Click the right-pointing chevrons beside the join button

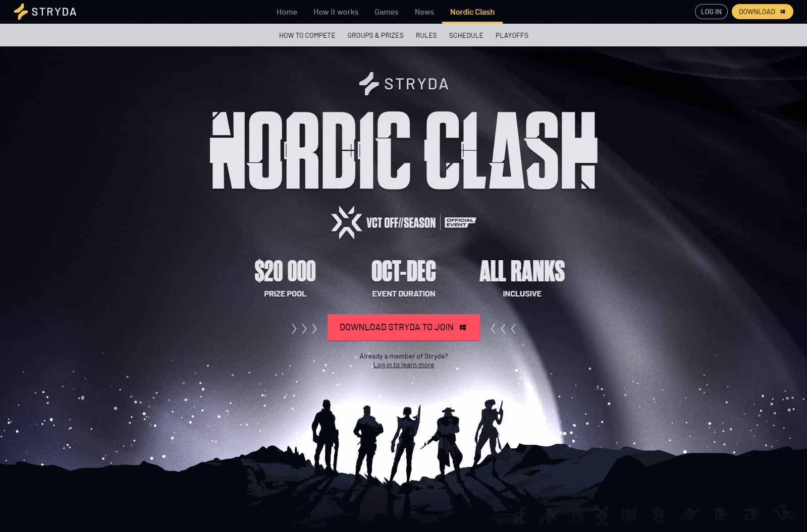pyautogui.click(x=304, y=329)
